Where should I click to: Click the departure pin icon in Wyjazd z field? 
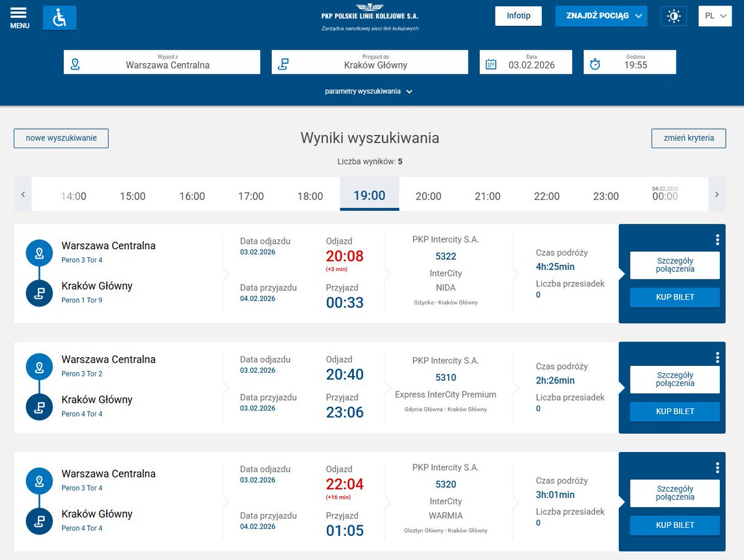(76, 64)
